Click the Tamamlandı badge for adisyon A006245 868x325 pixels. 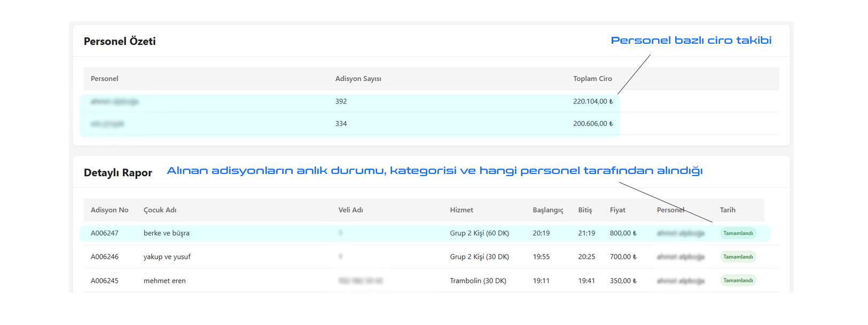pos(738,280)
